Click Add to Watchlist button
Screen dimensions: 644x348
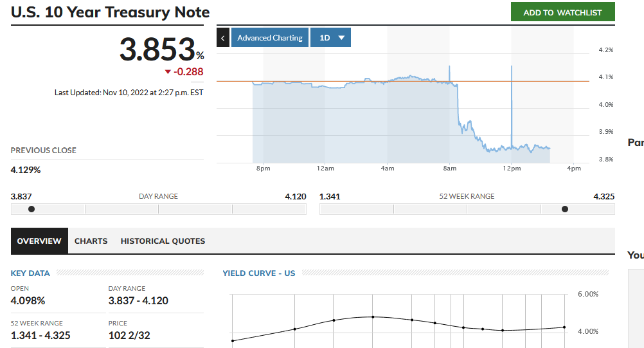tap(562, 12)
